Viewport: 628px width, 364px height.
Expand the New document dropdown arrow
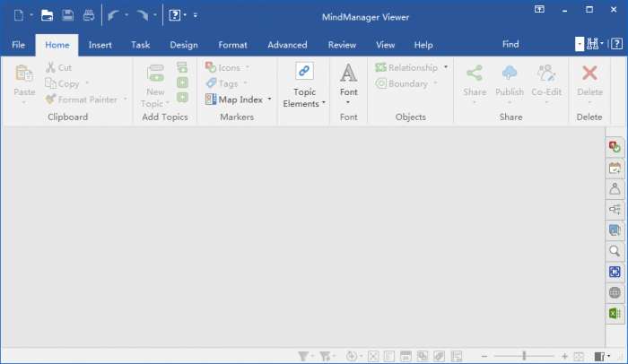tap(31, 15)
